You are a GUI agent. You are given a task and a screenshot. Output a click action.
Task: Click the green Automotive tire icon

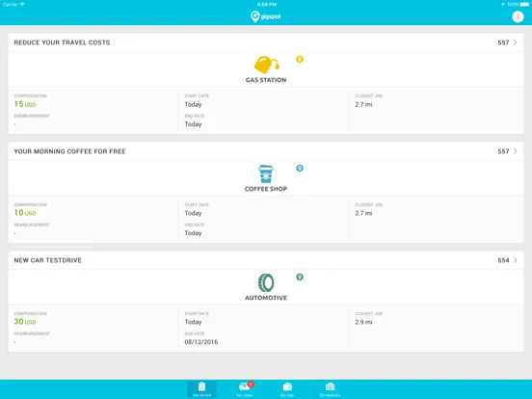click(266, 282)
